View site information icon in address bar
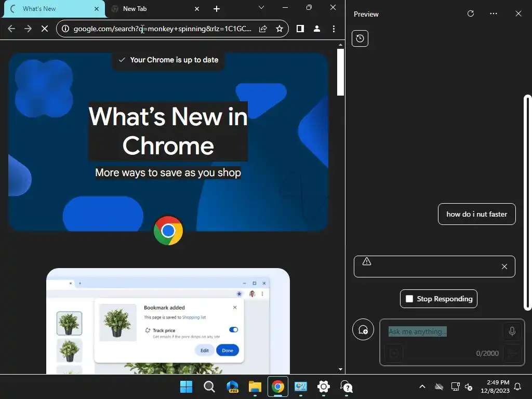The image size is (532, 399). 65,29
